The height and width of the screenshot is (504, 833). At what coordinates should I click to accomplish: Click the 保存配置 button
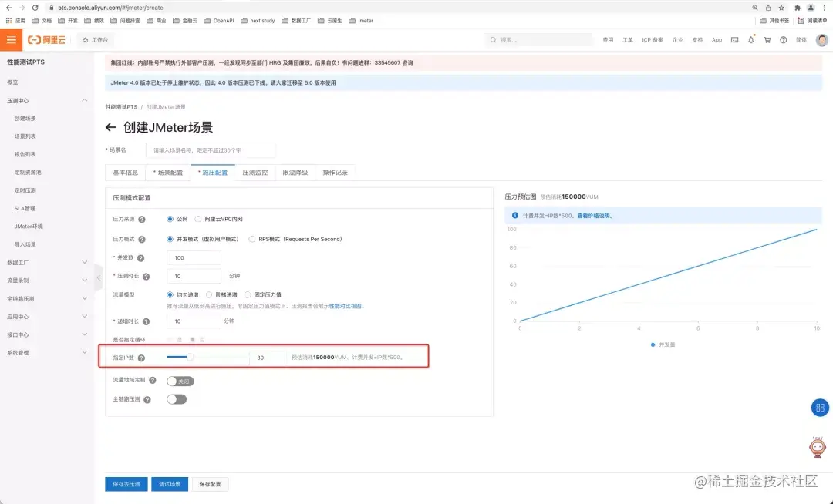(210, 484)
